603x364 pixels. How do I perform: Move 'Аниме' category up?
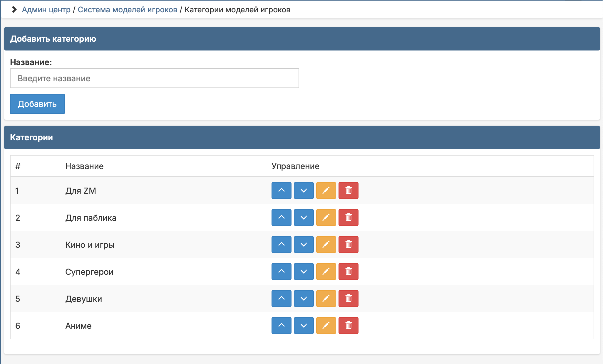click(x=281, y=326)
